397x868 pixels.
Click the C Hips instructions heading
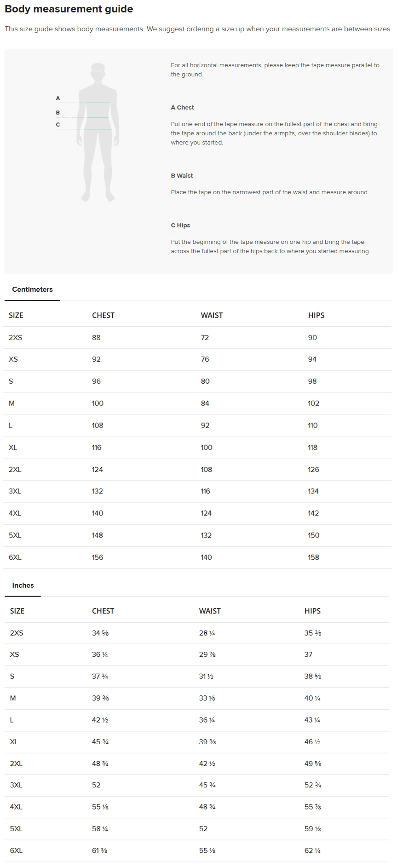[180, 225]
